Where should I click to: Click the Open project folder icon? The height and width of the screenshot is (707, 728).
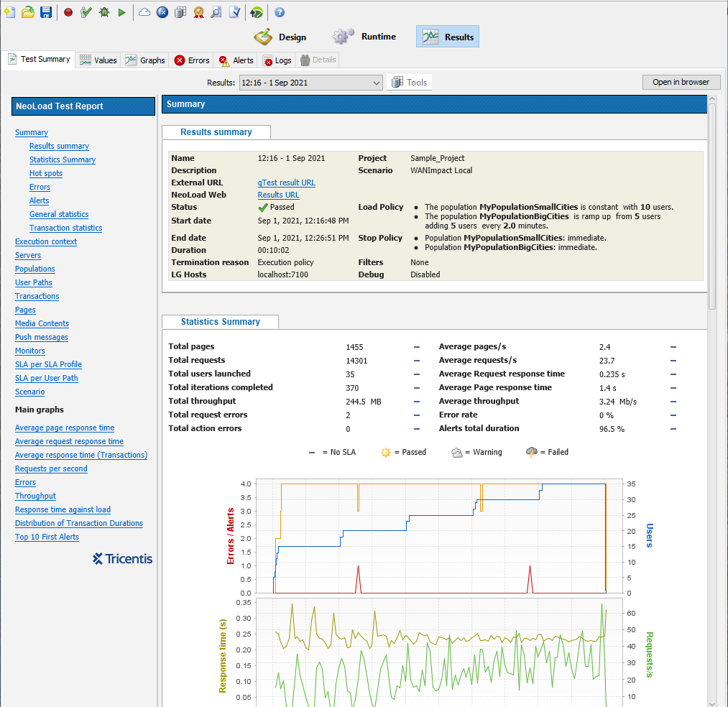[27, 12]
